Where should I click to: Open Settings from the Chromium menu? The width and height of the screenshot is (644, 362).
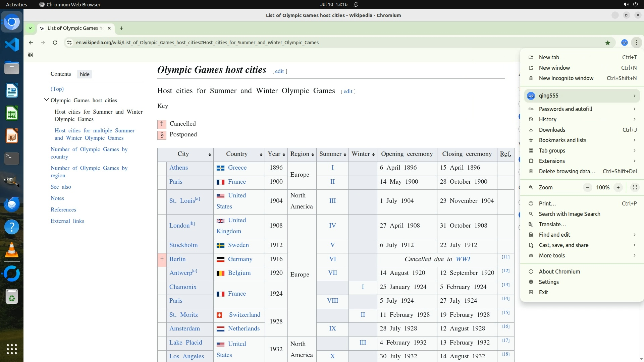(548, 282)
